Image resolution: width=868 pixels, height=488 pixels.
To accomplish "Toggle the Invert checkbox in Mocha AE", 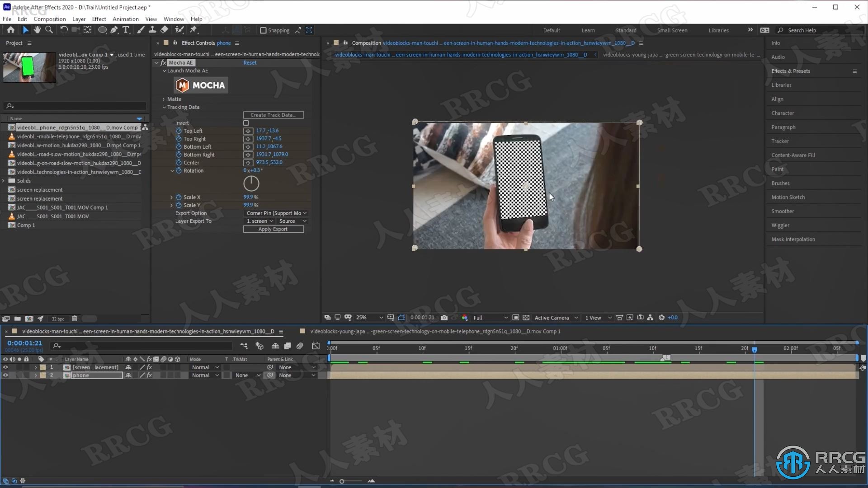I will pos(245,123).
